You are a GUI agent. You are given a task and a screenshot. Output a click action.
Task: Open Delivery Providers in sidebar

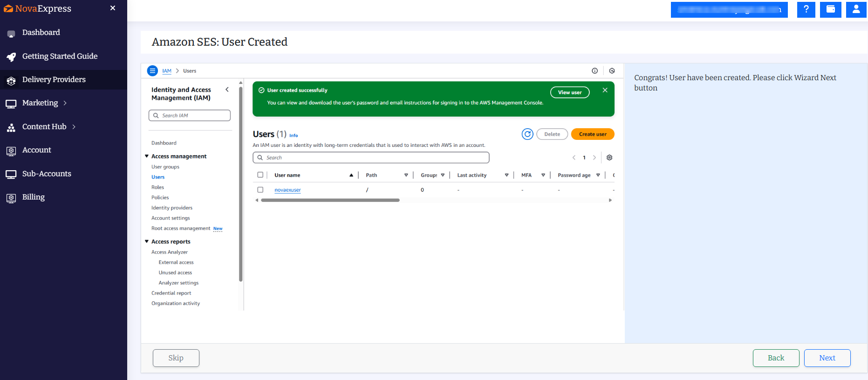(x=54, y=80)
